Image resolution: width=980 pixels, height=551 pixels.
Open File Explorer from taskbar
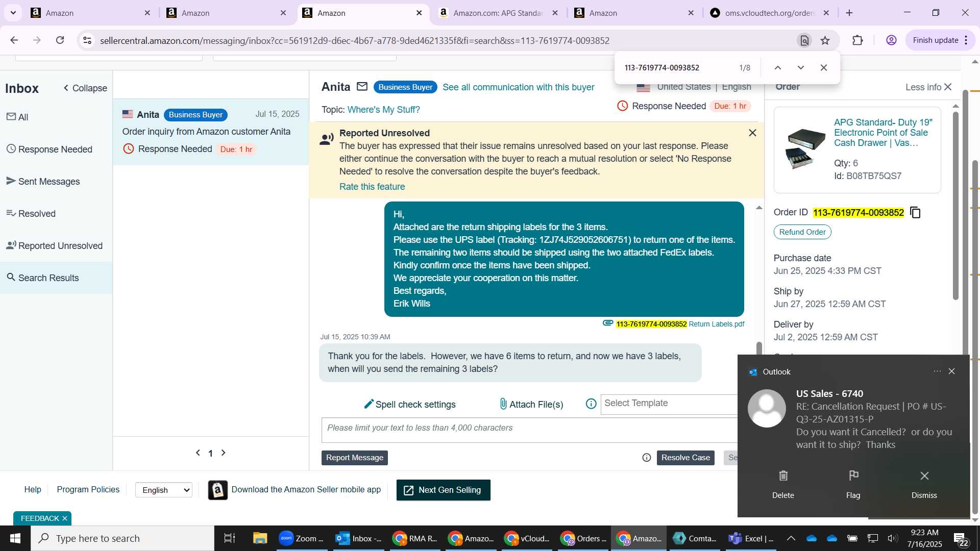(260, 538)
